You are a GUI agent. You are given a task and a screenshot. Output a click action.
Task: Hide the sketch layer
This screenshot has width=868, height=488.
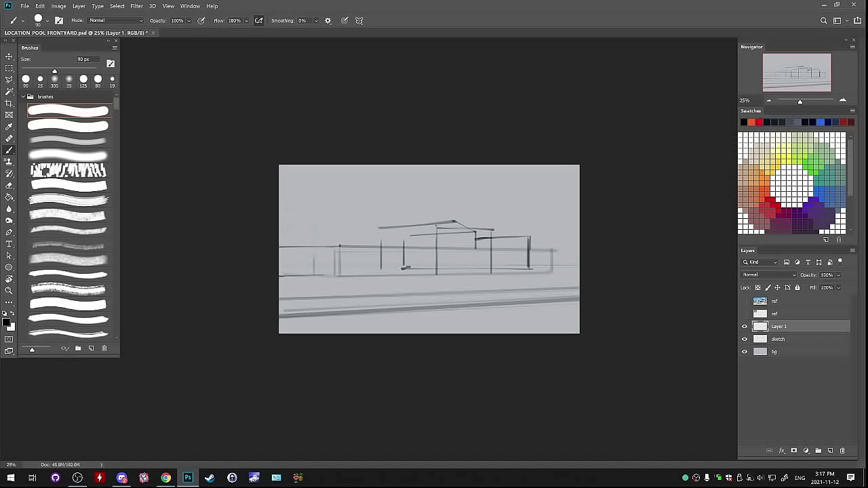pos(745,339)
